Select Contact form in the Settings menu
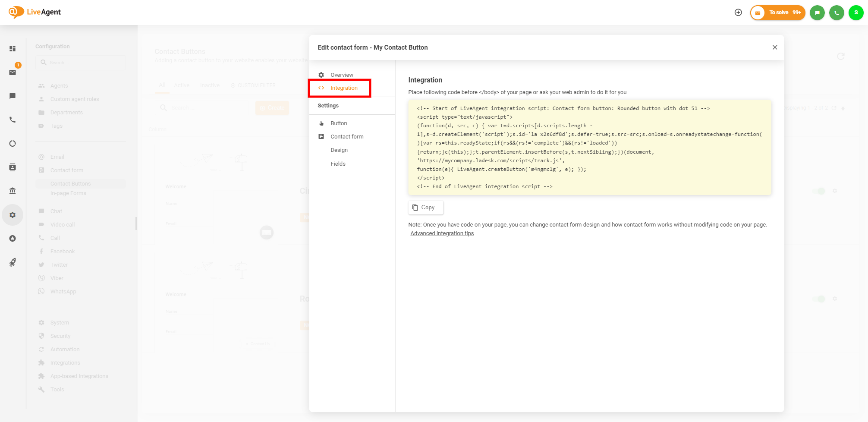Screen dimensions: 868x422 [x=347, y=137]
